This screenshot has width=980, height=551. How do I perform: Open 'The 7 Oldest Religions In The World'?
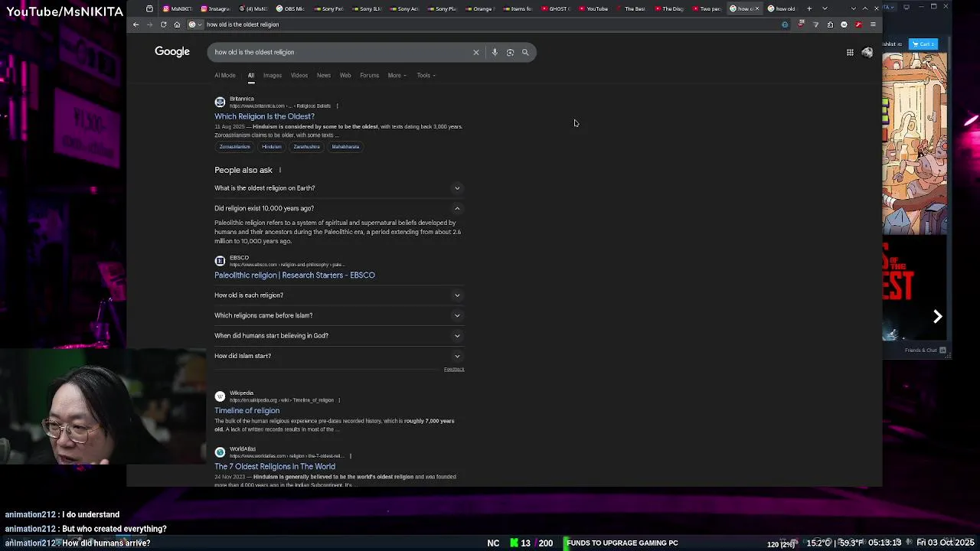(275, 467)
